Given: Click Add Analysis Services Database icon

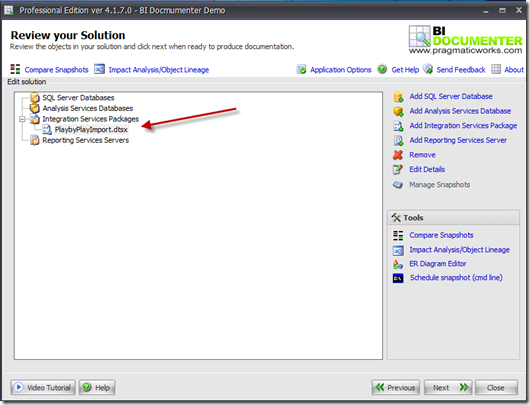Looking at the screenshot, I should (398, 111).
